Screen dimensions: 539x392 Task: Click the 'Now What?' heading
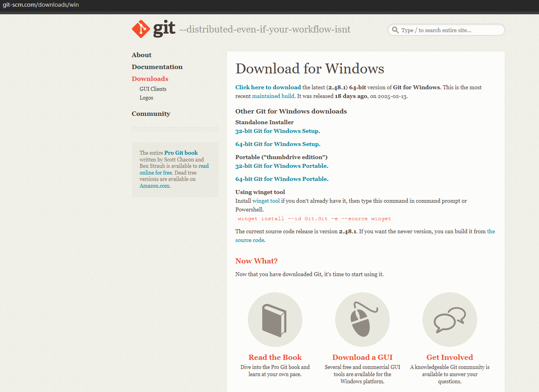point(256,261)
